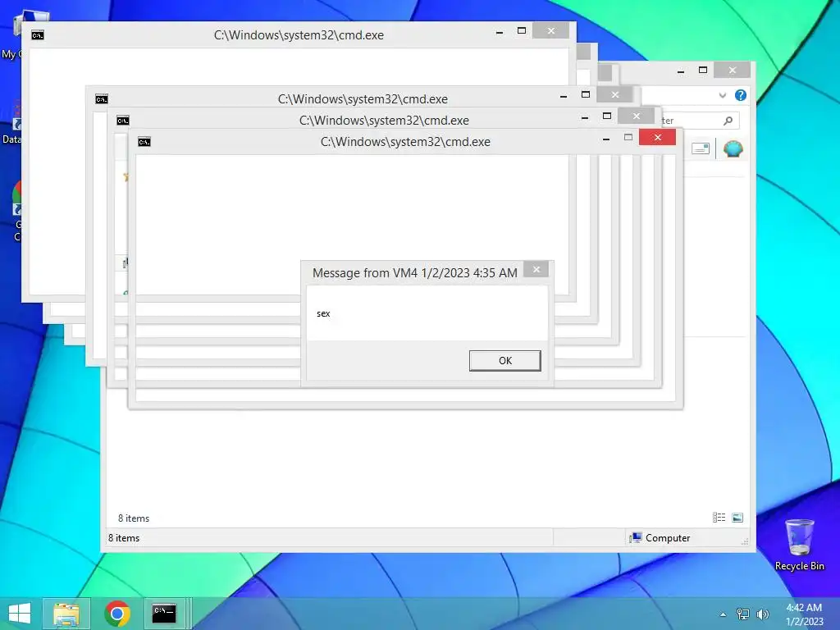Image resolution: width=840 pixels, height=630 pixels.
Task: Minimize the Explorer window
Action: tap(680, 71)
